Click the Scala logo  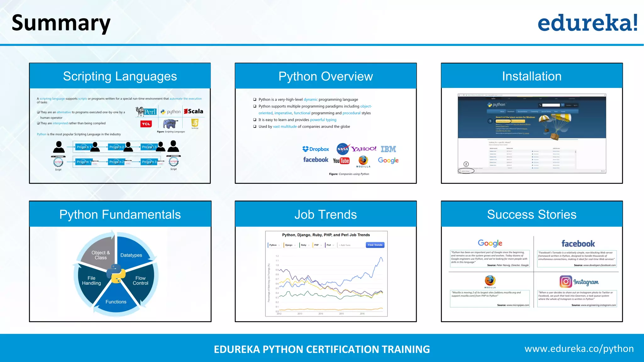[193, 111]
